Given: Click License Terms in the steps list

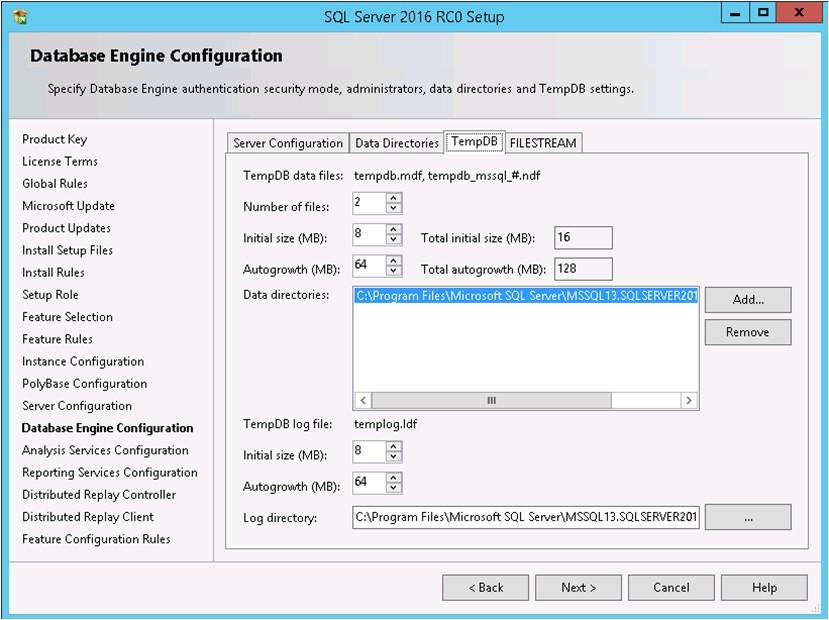Looking at the screenshot, I should point(60,162).
